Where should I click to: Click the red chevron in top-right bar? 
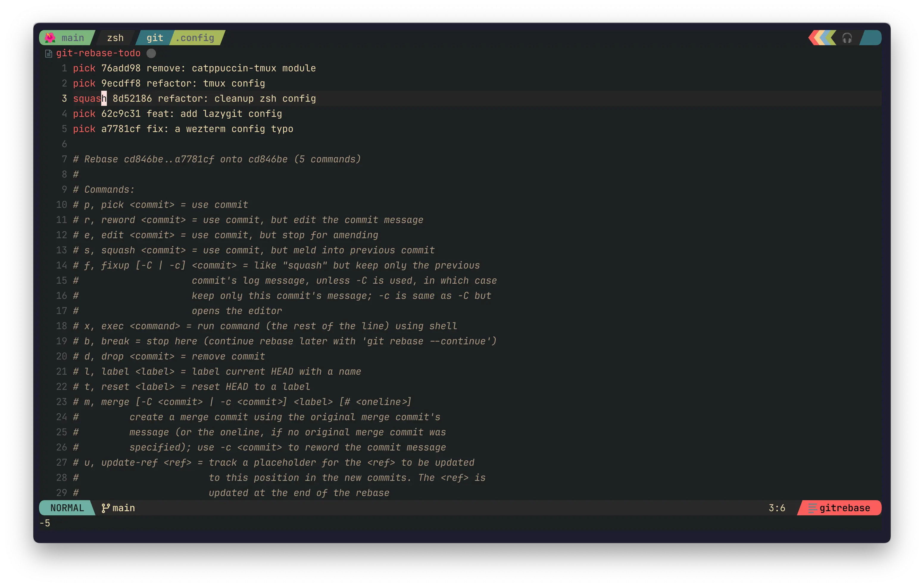click(x=813, y=38)
